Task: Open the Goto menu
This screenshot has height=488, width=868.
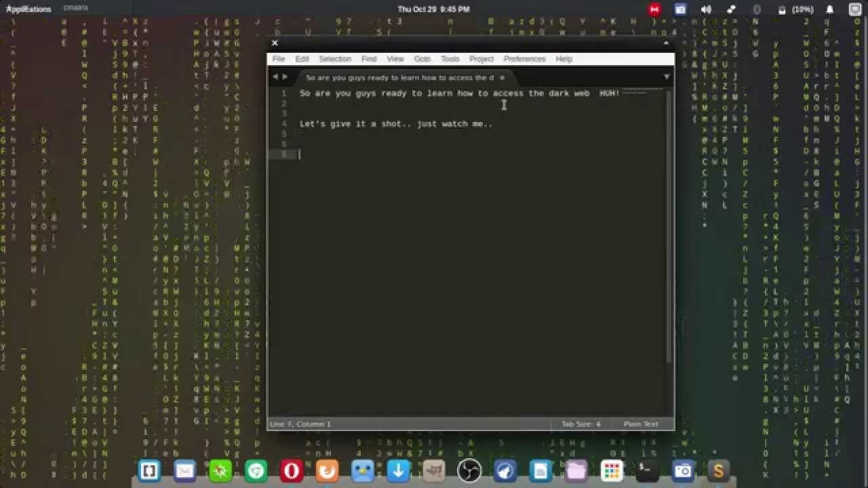Action: [422, 59]
